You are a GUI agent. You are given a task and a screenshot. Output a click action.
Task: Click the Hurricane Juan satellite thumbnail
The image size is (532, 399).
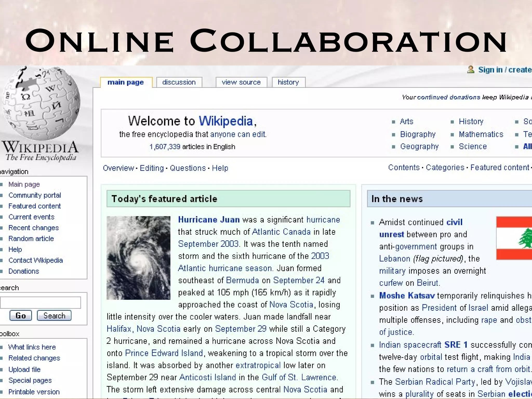[x=138, y=258]
